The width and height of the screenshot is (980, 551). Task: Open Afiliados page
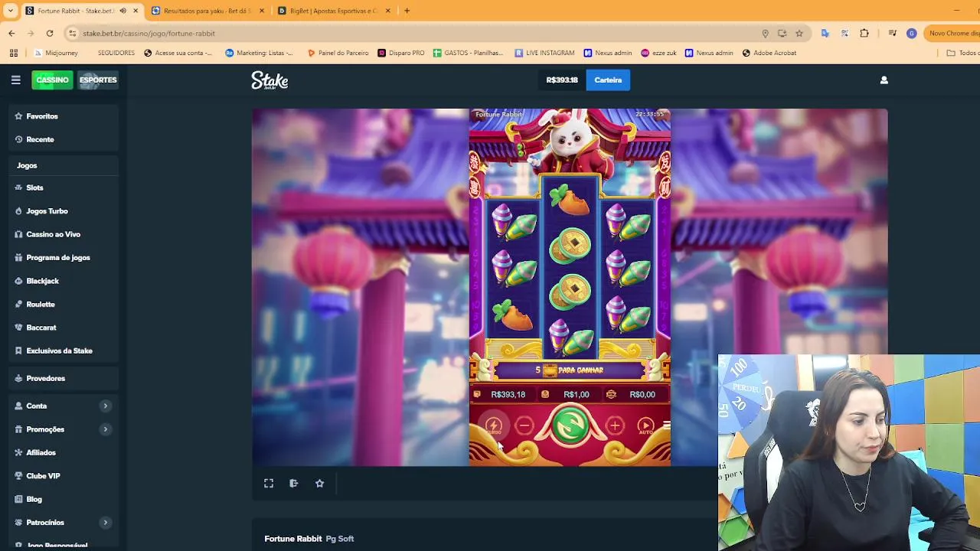point(64,452)
